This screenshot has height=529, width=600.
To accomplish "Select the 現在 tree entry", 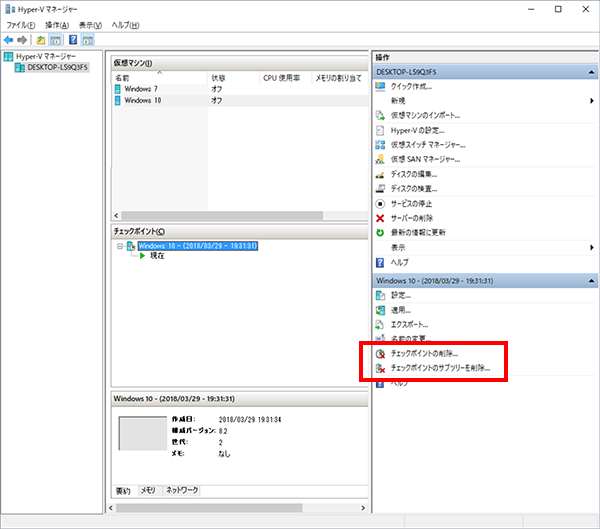I will [157, 256].
